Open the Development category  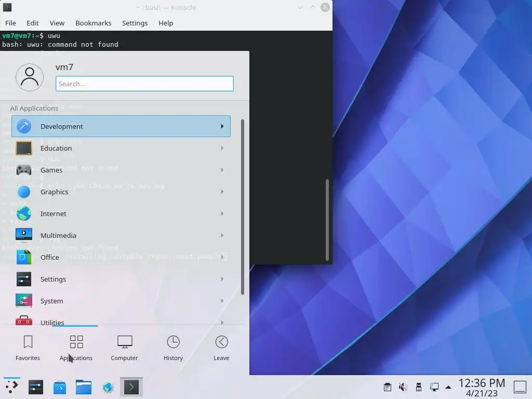tap(121, 126)
